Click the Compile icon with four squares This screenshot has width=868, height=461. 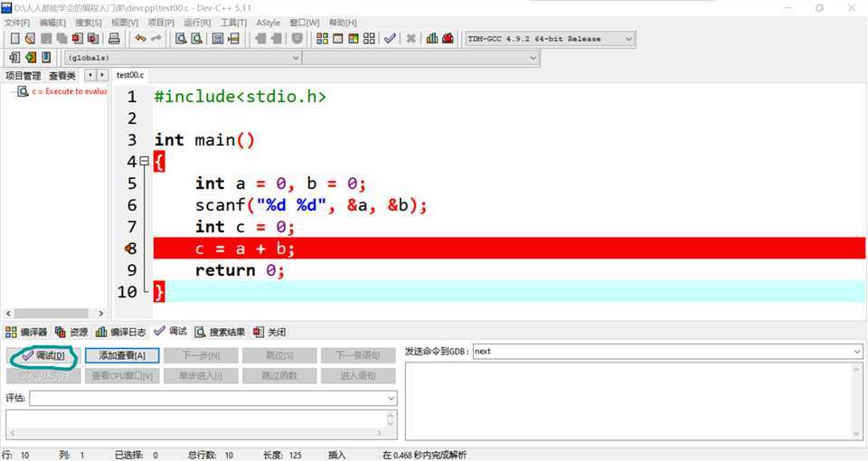pos(322,39)
